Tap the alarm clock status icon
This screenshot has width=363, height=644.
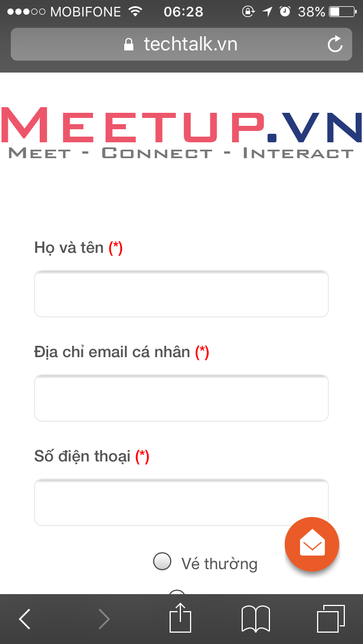[x=285, y=11]
